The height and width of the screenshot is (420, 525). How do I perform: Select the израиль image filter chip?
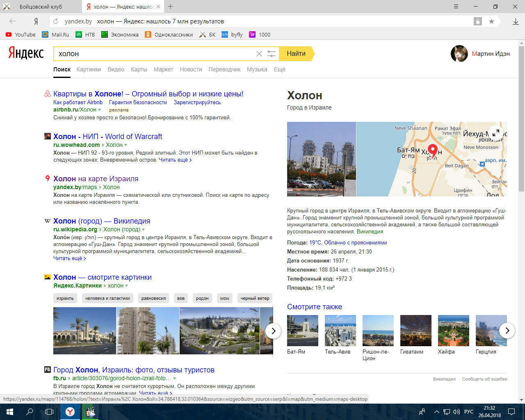coord(65,298)
